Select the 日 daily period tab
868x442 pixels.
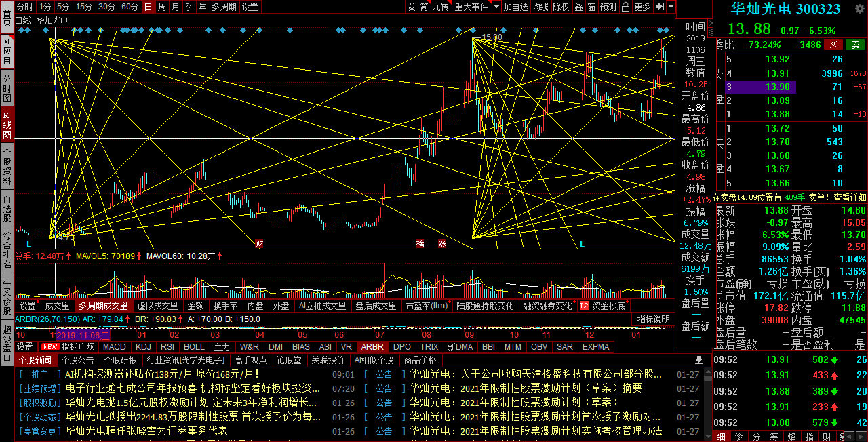[148, 7]
